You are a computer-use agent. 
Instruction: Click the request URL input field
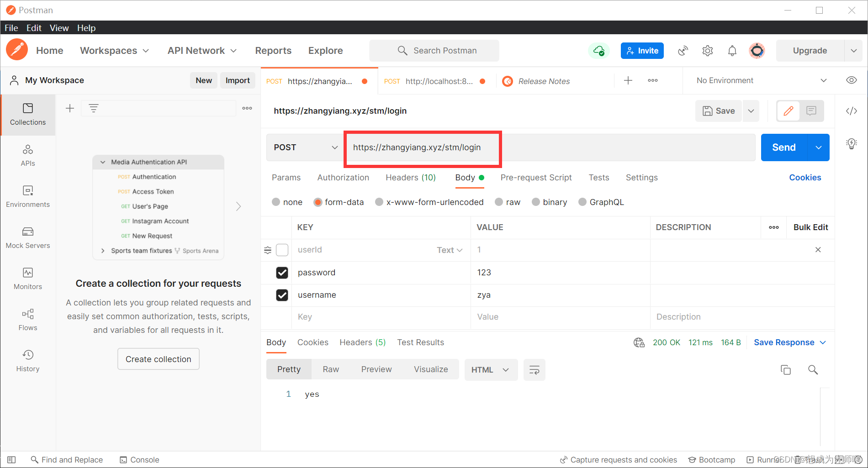[550, 147]
